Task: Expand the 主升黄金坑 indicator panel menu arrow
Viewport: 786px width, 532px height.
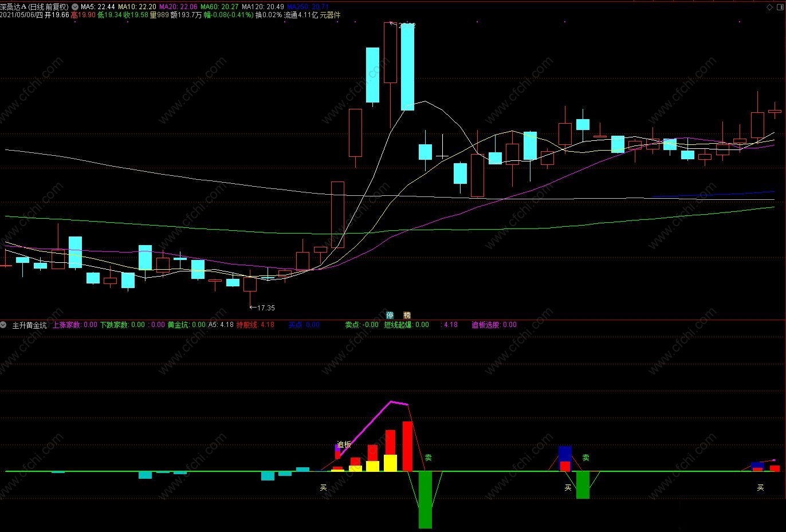Action: (3, 325)
